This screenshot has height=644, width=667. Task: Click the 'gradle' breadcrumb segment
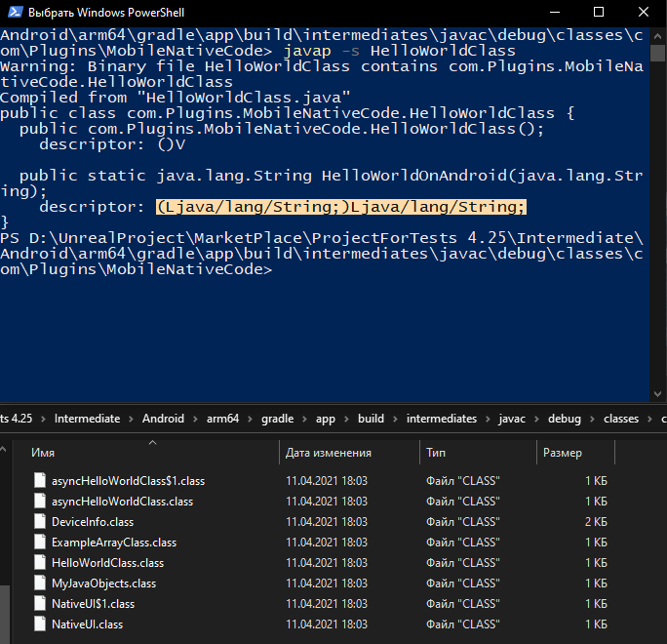(x=277, y=419)
